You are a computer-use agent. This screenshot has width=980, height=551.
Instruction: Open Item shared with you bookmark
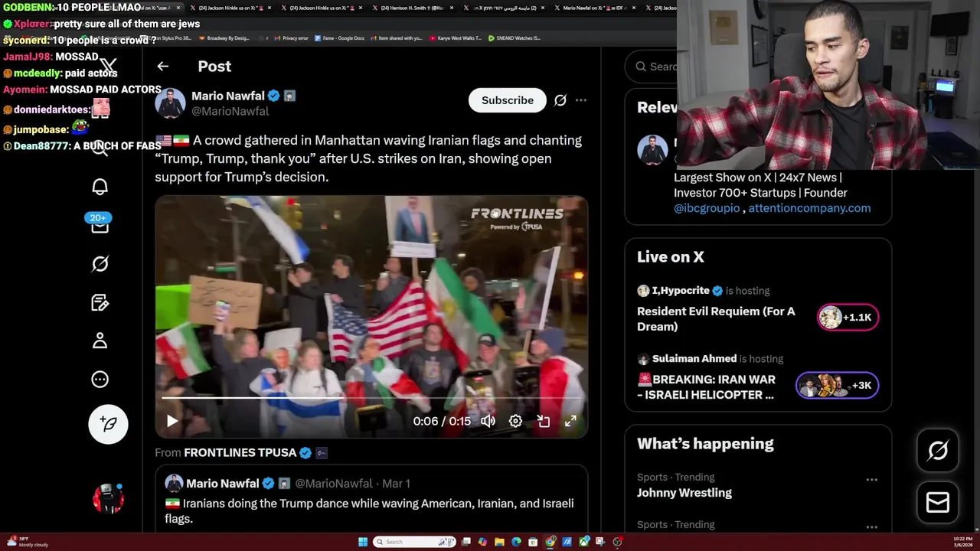point(397,38)
